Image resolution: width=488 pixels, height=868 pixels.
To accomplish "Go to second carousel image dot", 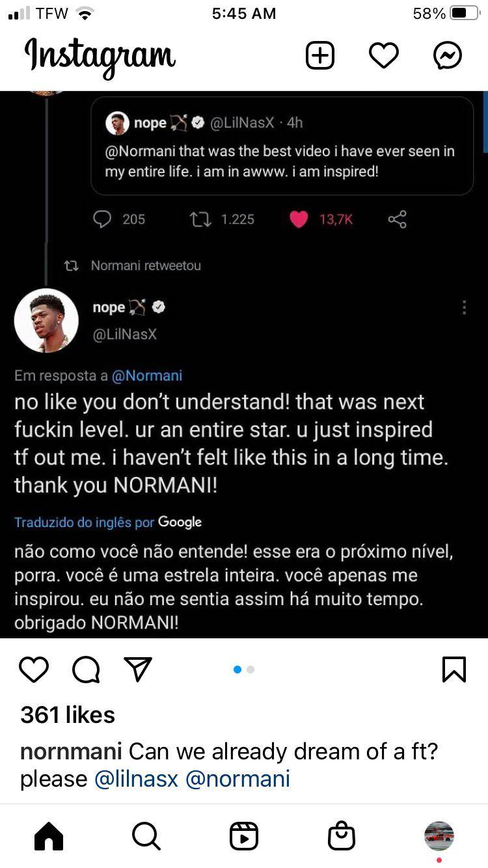I will (251, 669).
